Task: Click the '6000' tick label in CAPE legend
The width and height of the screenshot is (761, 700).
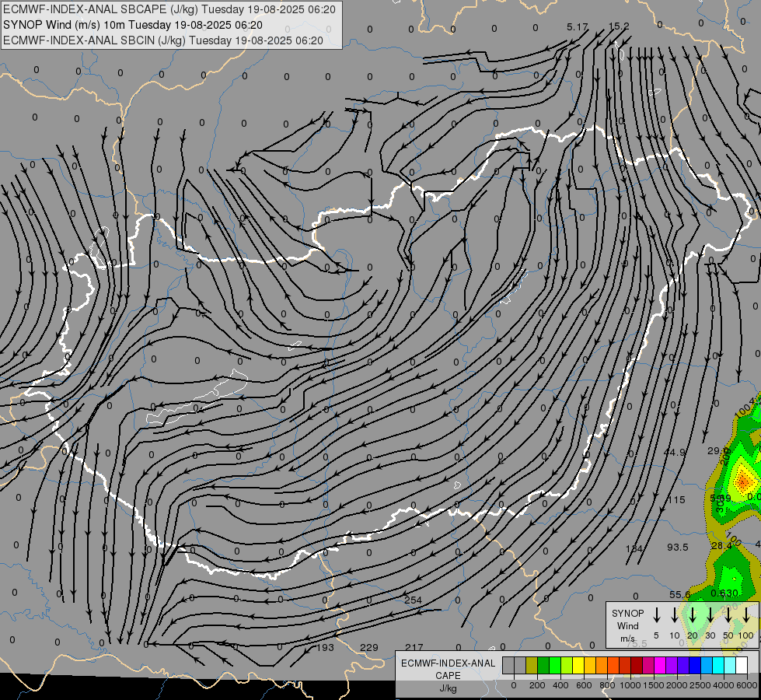Action: (747, 685)
